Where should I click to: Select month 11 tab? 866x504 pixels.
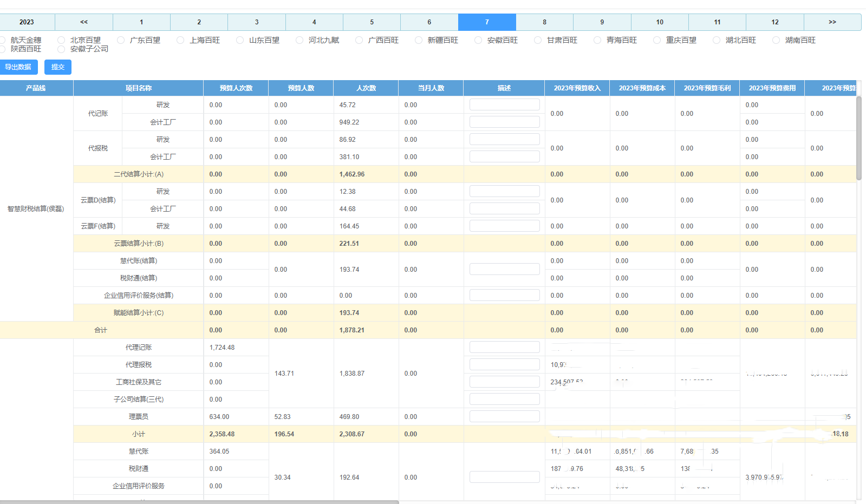[x=718, y=22]
